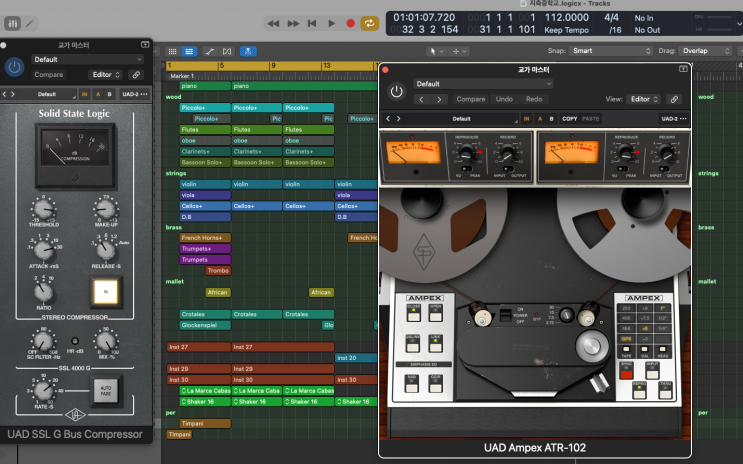This screenshot has height=464, width=743.
Task: Click Compare in the Ampex plugin window
Action: coord(471,99)
